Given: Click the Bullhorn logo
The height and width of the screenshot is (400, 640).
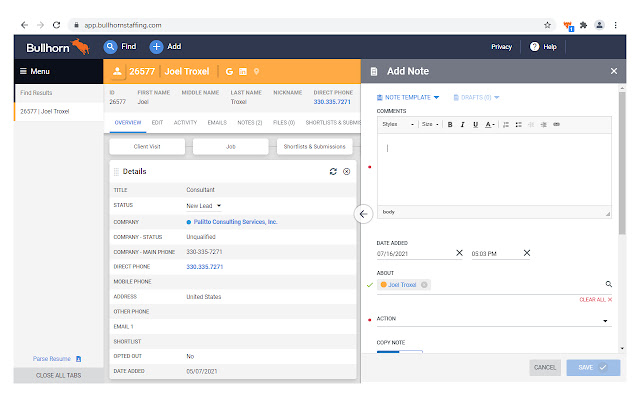Looking at the screenshot, I should pyautogui.click(x=58, y=47).
